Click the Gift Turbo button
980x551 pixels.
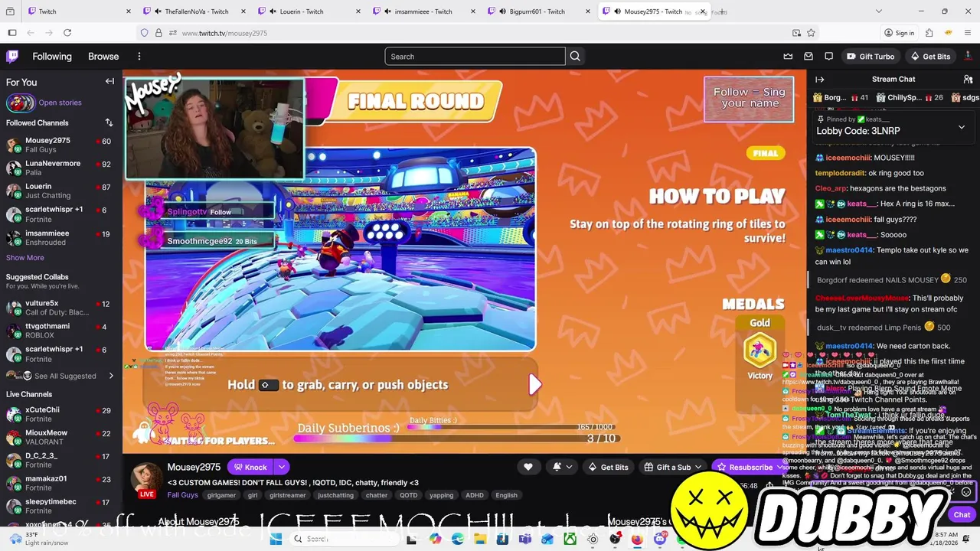(871, 56)
